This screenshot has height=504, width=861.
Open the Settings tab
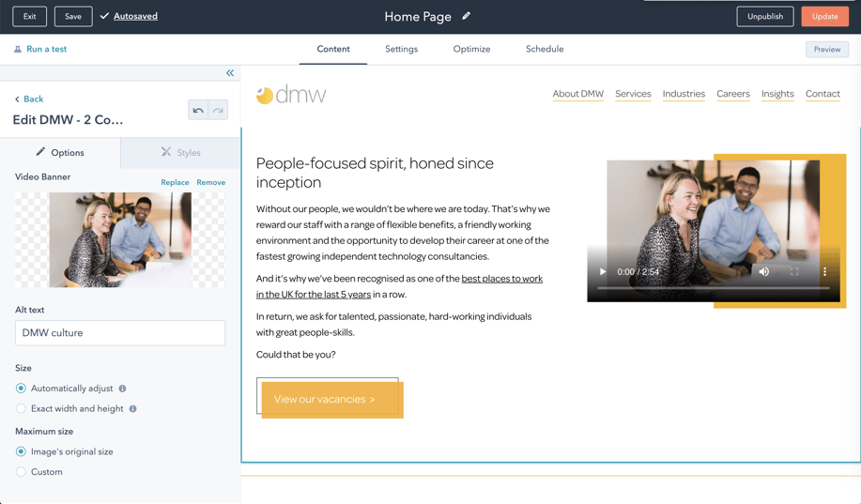401,49
